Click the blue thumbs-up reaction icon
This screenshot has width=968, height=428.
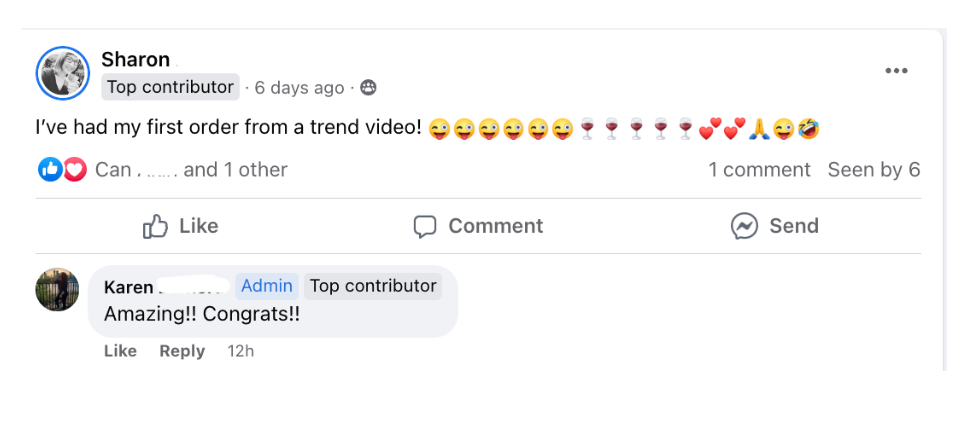pyautogui.click(x=50, y=170)
